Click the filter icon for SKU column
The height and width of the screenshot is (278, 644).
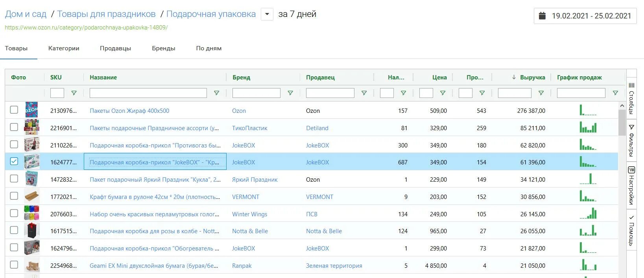(x=74, y=93)
